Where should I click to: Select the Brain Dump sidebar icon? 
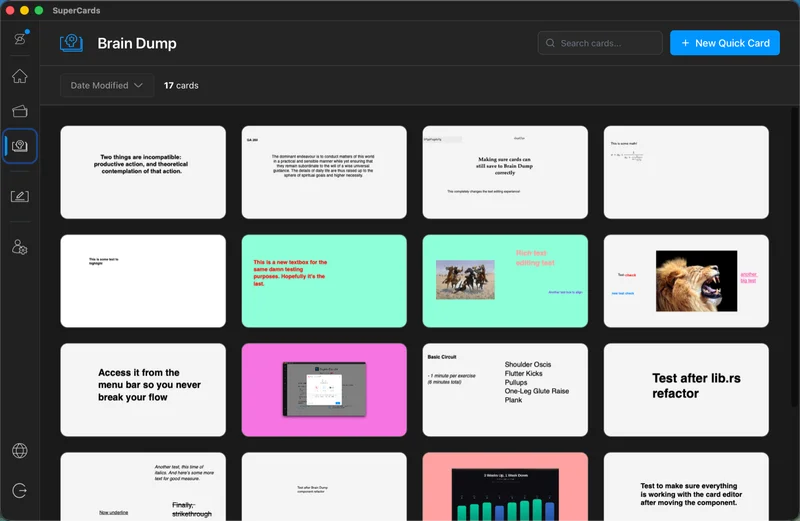(19, 146)
